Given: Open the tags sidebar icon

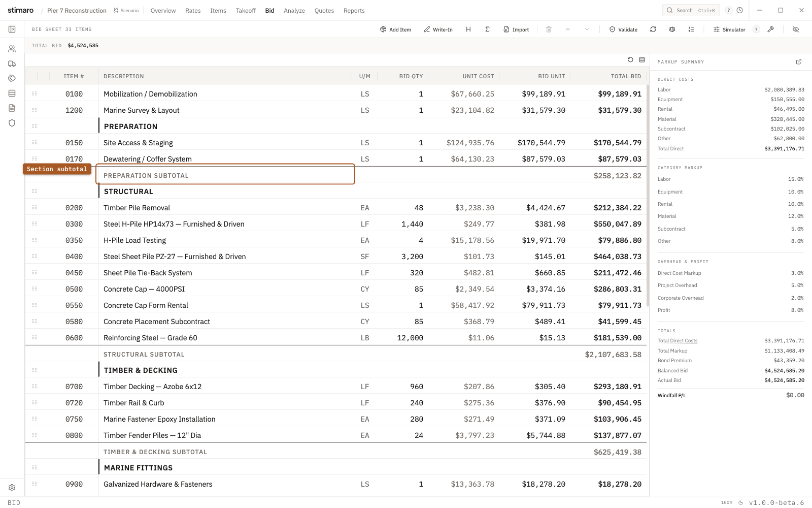Looking at the screenshot, I should click(12, 78).
